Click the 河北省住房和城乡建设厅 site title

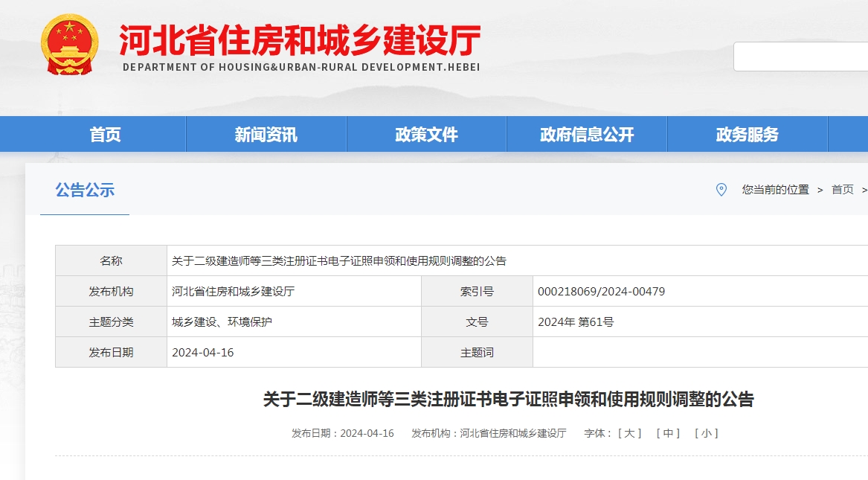click(301, 41)
